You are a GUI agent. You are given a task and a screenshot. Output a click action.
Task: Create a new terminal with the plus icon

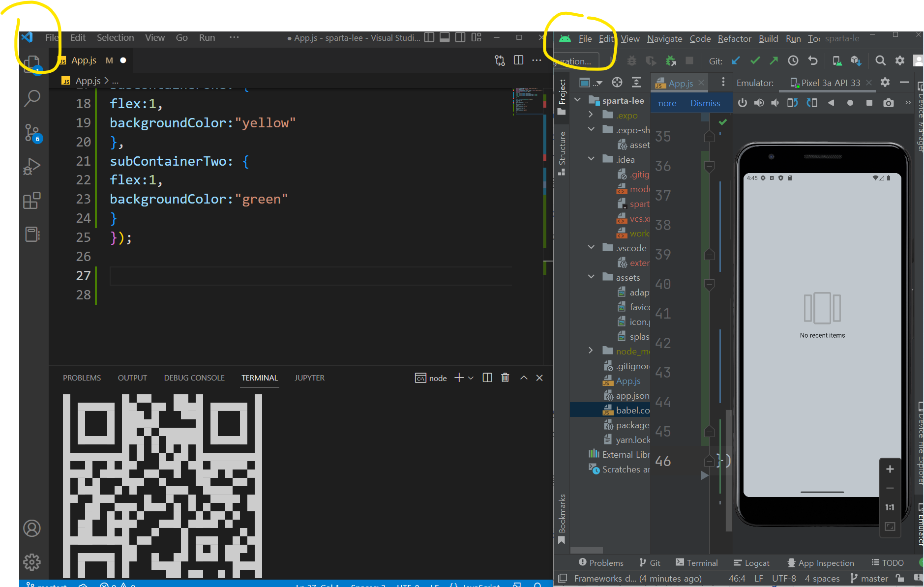coord(459,378)
